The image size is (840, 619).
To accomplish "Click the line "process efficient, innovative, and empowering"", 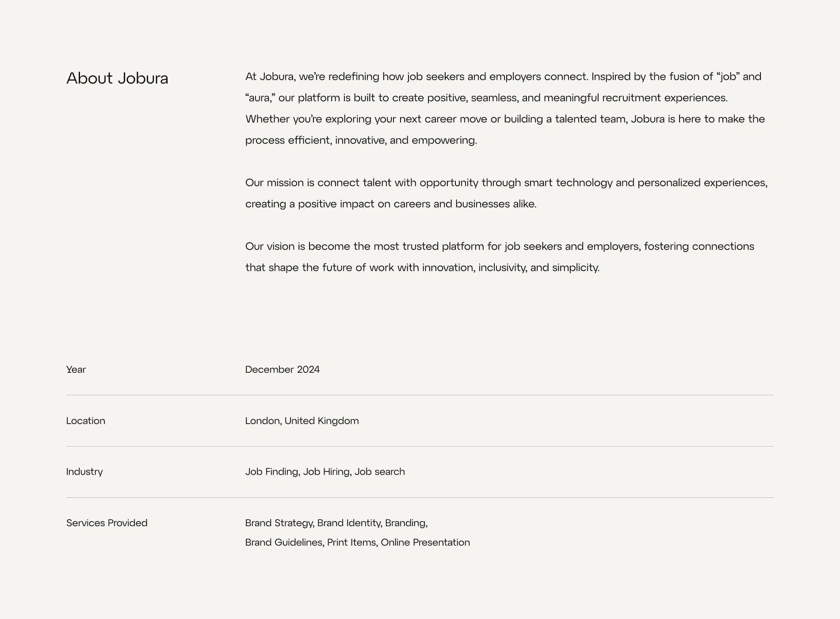I will (x=361, y=140).
